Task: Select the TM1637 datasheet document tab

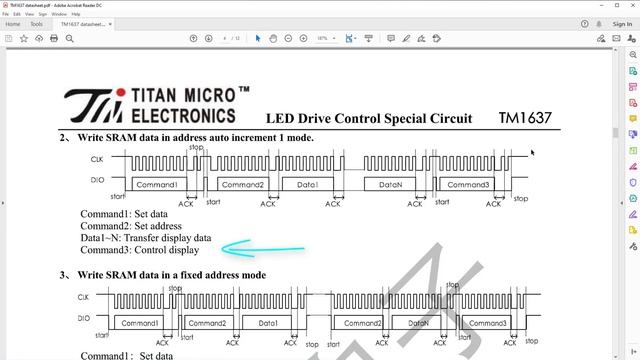Action: [x=83, y=24]
